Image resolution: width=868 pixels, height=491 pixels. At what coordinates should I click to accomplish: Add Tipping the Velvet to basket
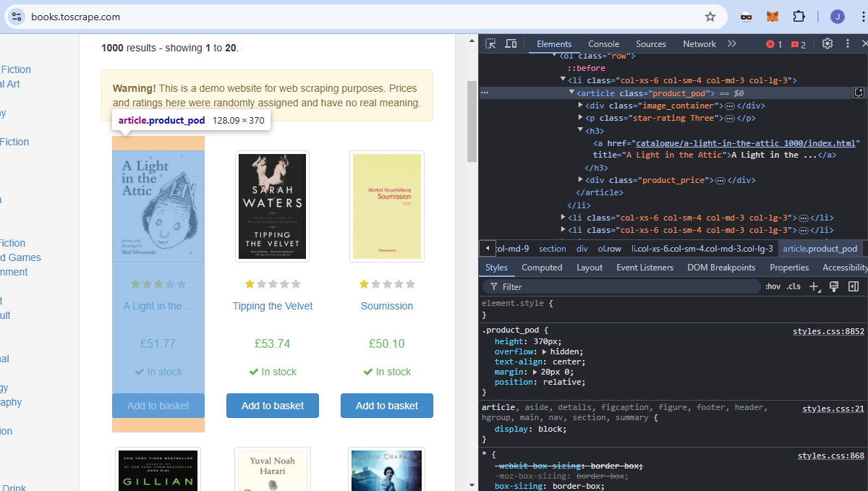272,406
